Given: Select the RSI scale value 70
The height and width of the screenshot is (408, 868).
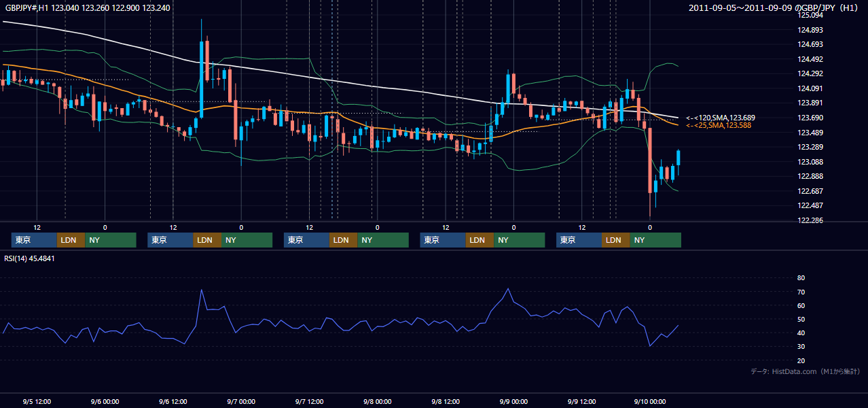Looking at the screenshot, I should click(x=801, y=292).
